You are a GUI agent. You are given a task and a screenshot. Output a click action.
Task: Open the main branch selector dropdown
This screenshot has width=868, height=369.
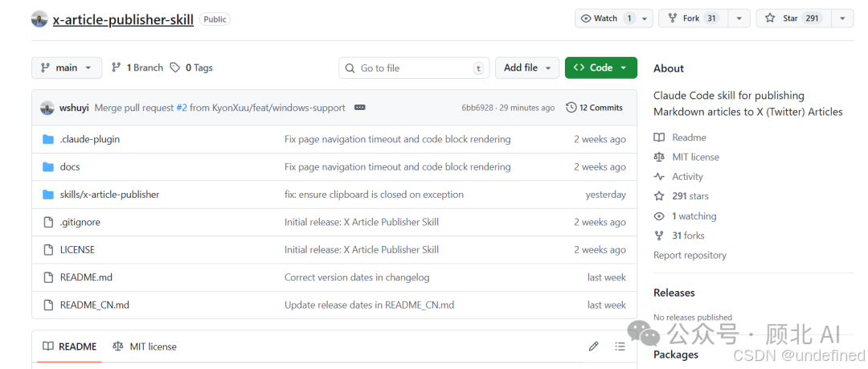[67, 68]
